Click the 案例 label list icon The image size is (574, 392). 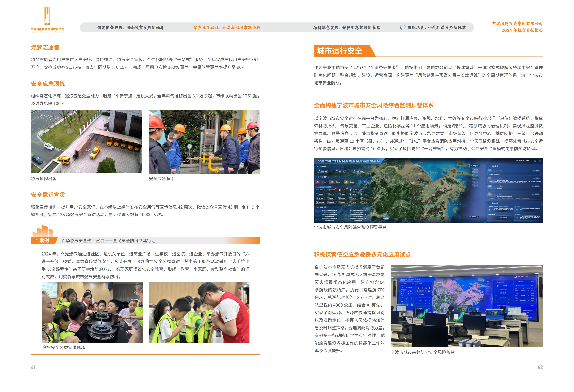pyautogui.click(x=37, y=241)
